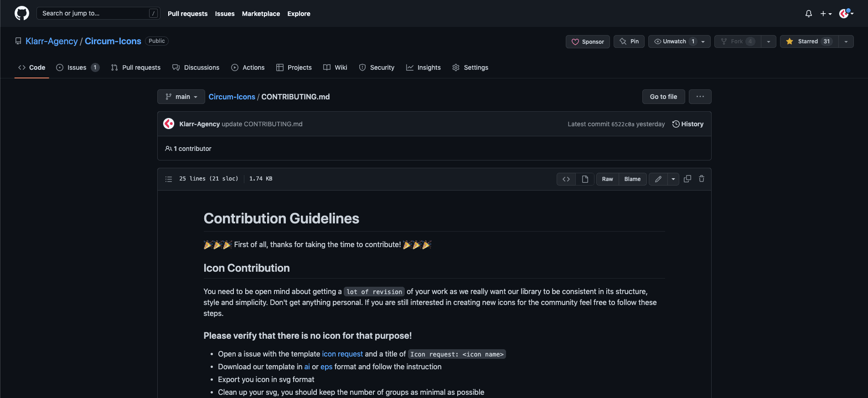Viewport: 868px width, 398px height.
Task: Follow the icon request template link
Action: pos(342,354)
